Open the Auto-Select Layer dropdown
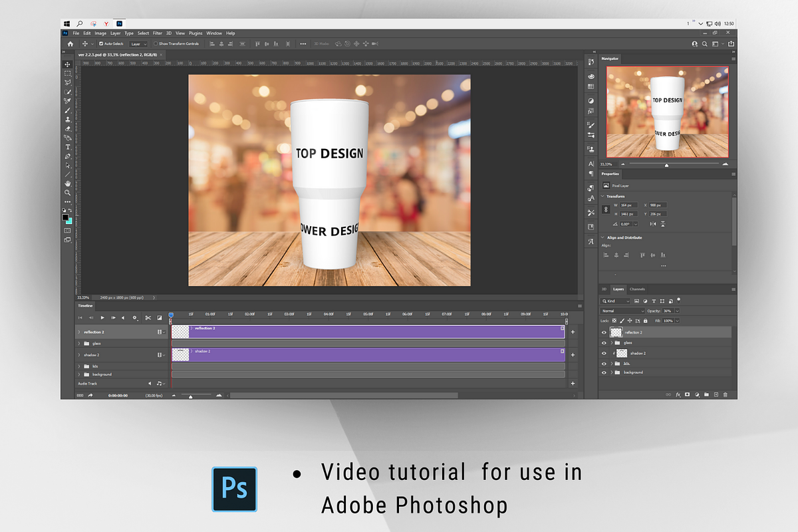 coord(139,44)
